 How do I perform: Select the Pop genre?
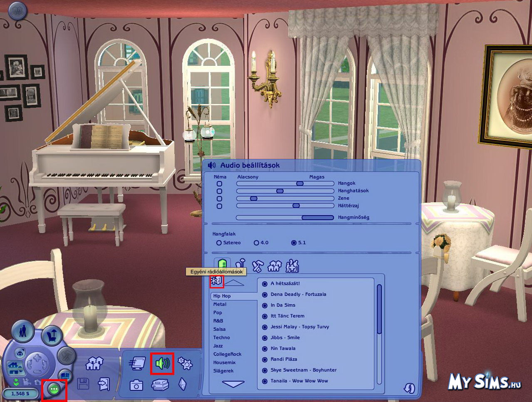218,313
